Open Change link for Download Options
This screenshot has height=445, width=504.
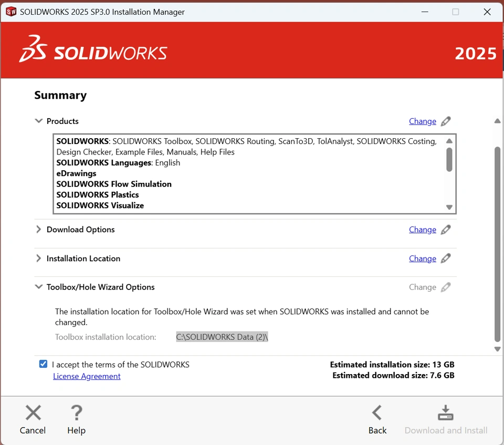click(422, 230)
